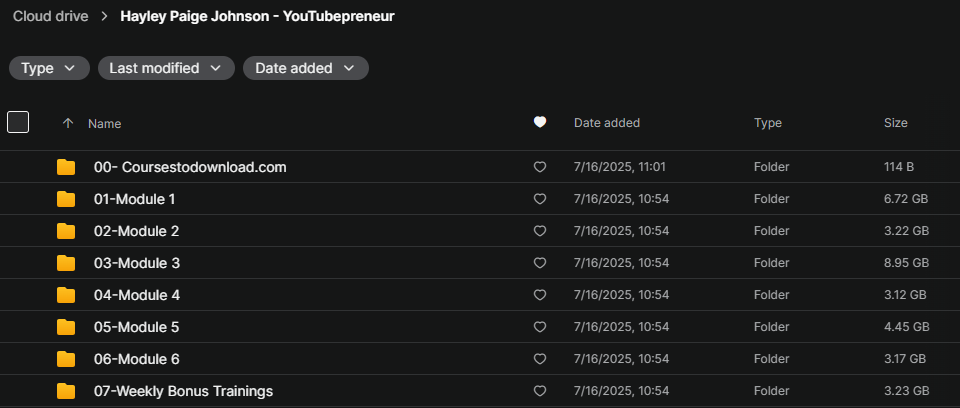Expand the Last modified filter dropdown
The image size is (960, 408).
pos(166,68)
